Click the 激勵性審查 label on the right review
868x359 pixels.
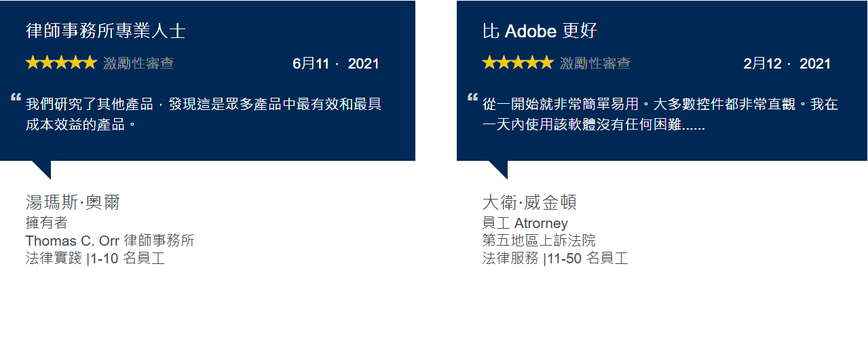(595, 63)
